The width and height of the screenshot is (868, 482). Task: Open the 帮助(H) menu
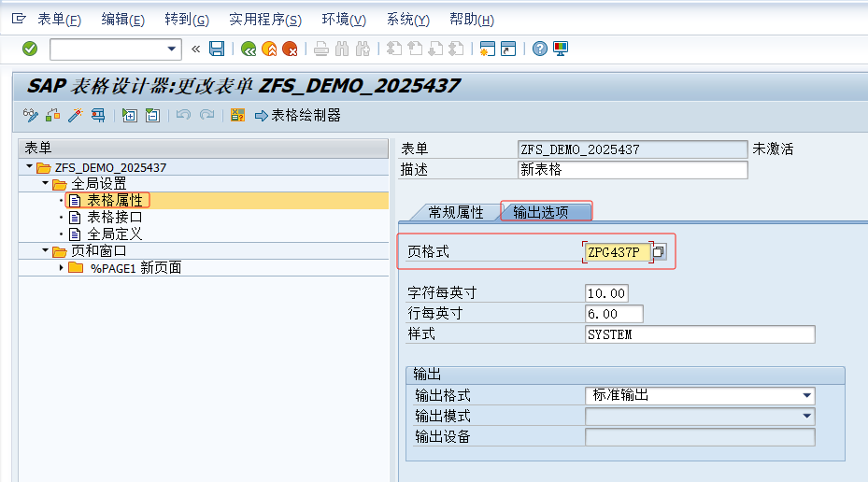[x=472, y=20]
